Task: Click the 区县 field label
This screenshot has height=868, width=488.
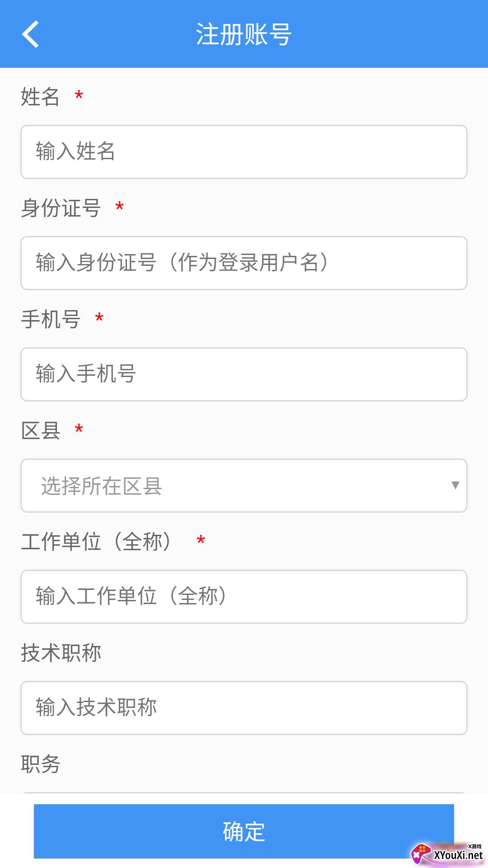Action: click(x=41, y=430)
